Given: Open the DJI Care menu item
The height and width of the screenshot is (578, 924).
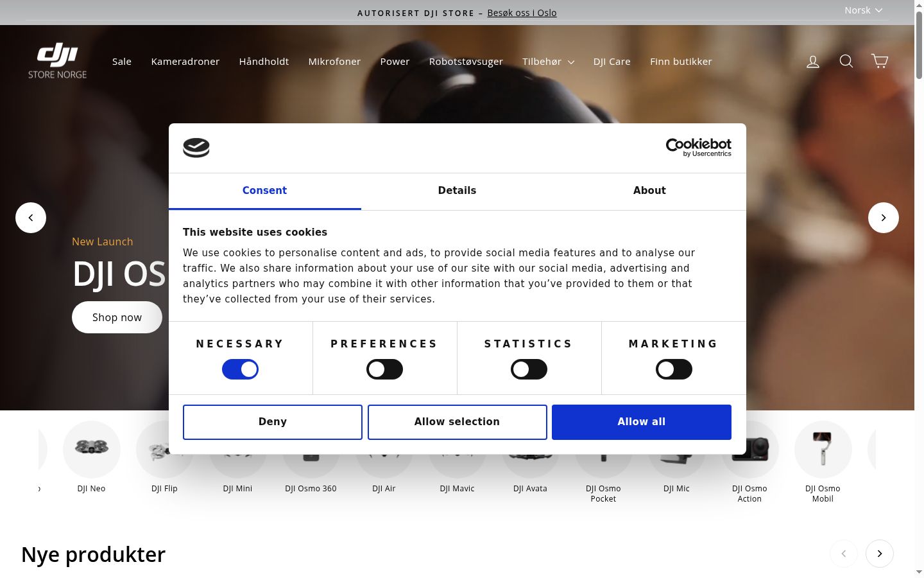Looking at the screenshot, I should [x=612, y=62].
